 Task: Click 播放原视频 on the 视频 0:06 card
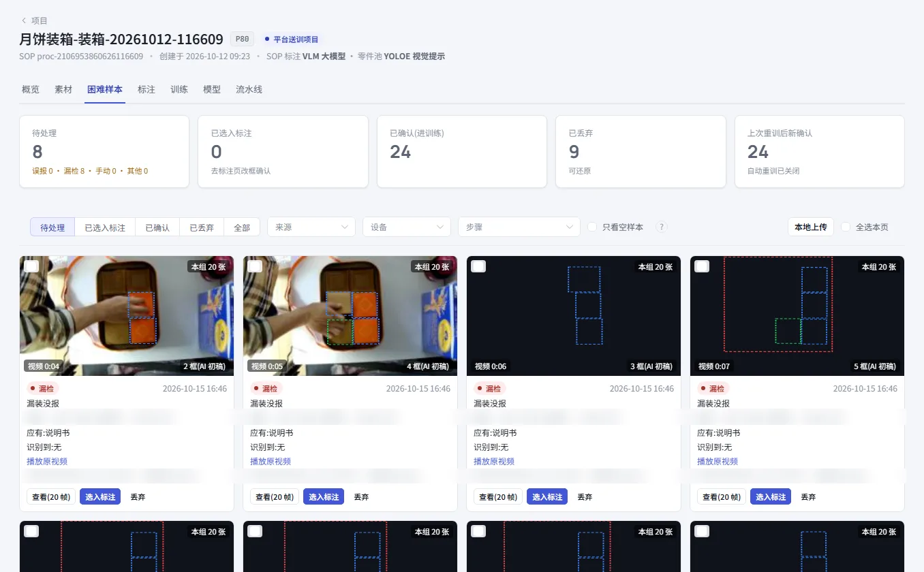494,461
